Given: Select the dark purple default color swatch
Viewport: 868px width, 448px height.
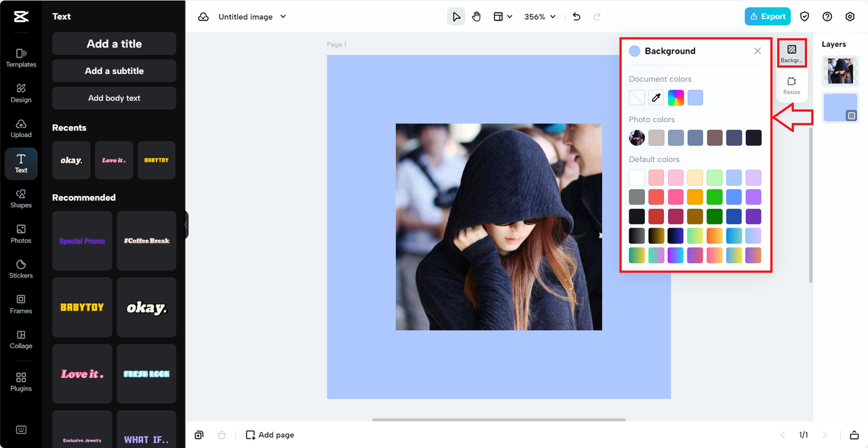Looking at the screenshot, I should point(753,217).
